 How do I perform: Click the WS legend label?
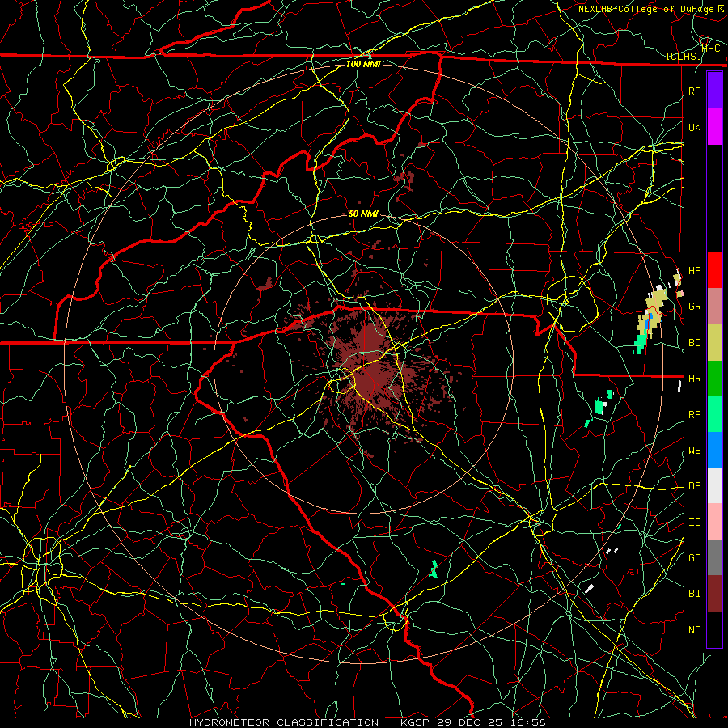point(694,451)
